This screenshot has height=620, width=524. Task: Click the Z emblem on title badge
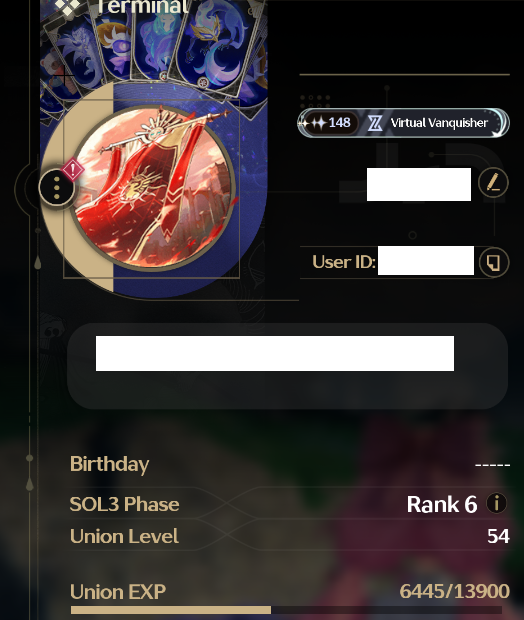click(375, 123)
